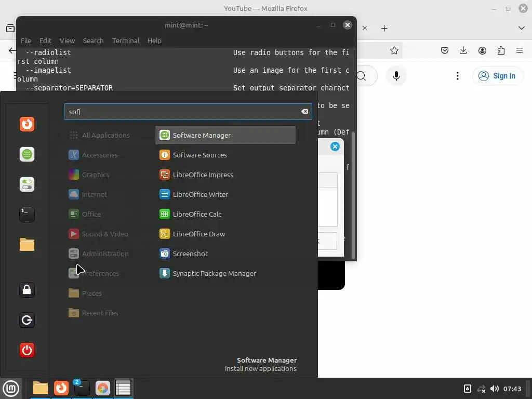Viewport: 532px width, 399px height.
Task: Open Files folder icon in menu sidebar
Action: point(27,244)
